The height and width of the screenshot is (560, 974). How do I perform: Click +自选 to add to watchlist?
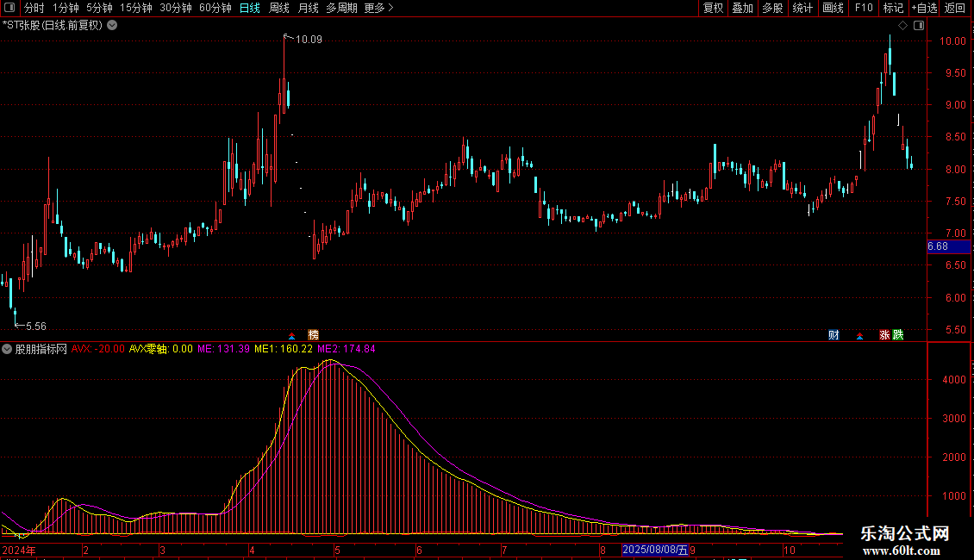[923, 8]
